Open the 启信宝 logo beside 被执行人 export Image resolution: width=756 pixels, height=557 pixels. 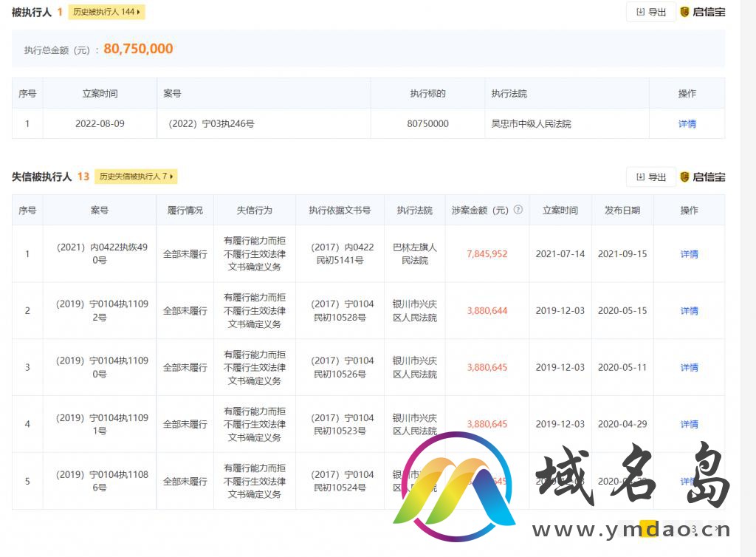[x=702, y=12]
